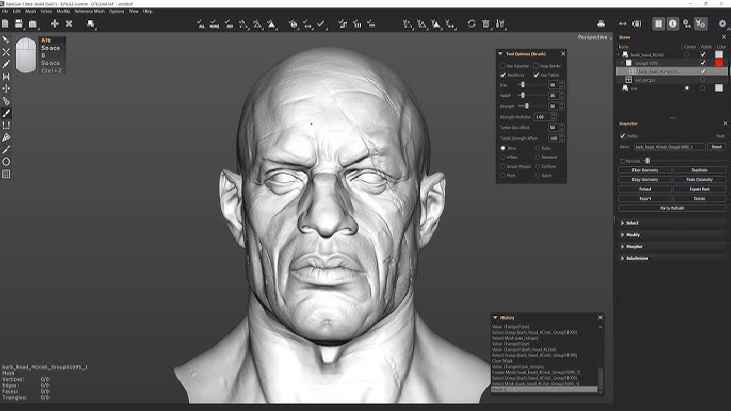Close the History panel
Screen dimensions: 731x411
click(600, 317)
